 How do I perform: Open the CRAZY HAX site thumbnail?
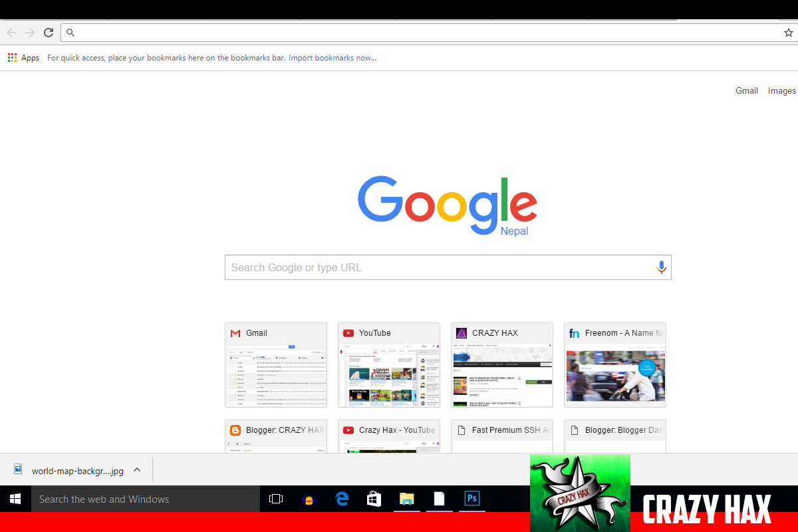click(502, 365)
